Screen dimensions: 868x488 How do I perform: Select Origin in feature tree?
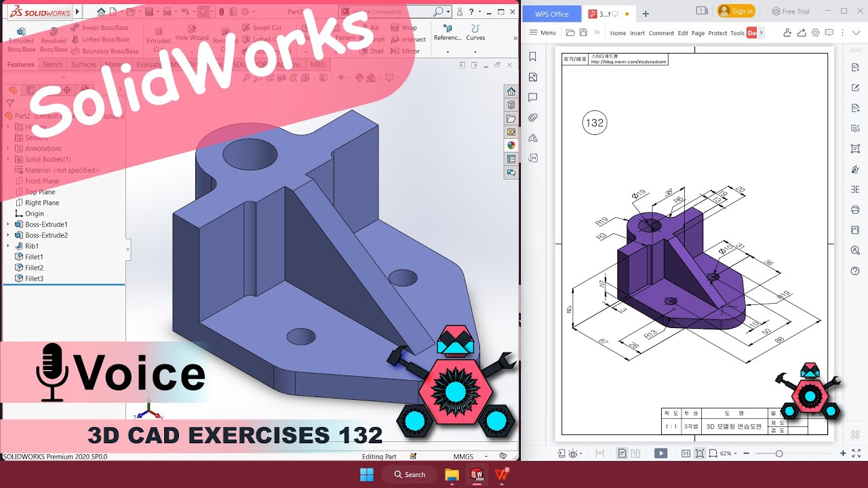pos(34,213)
